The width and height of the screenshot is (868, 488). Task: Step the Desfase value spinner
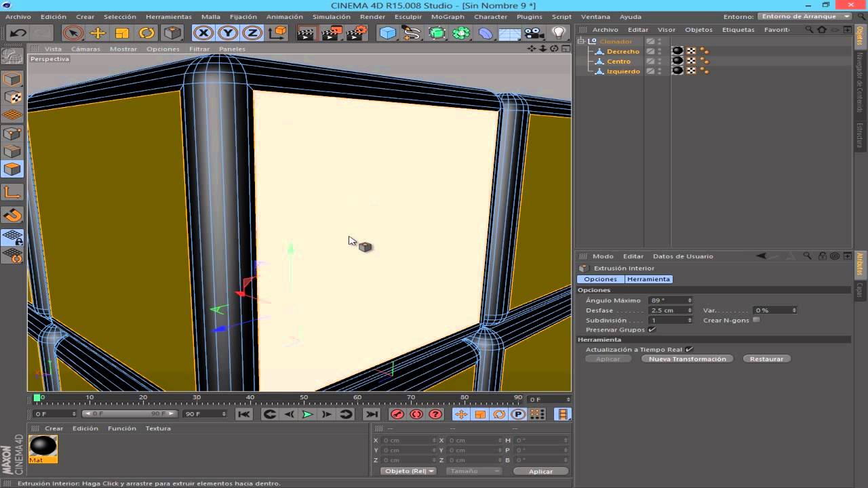click(x=690, y=310)
